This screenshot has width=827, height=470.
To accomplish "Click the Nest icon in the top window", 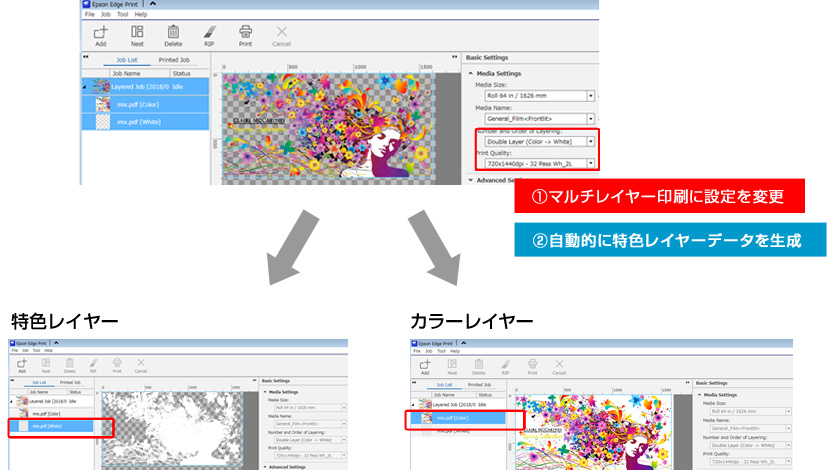I will coord(137,32).
